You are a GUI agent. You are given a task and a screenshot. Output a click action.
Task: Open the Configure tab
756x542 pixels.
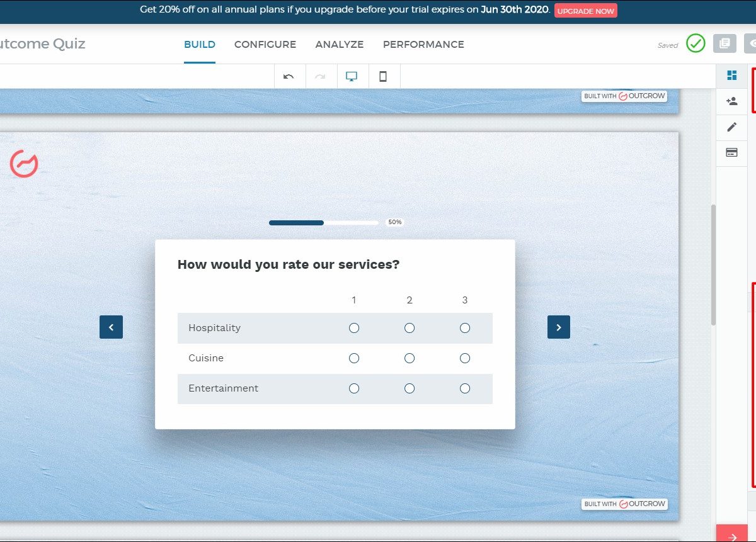click(x=265, y=45)
